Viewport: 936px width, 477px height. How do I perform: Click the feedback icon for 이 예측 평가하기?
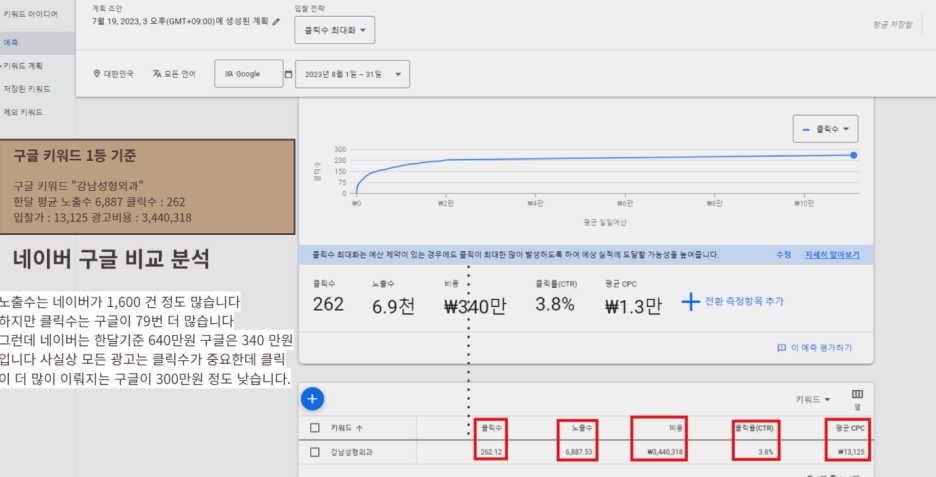781,347
